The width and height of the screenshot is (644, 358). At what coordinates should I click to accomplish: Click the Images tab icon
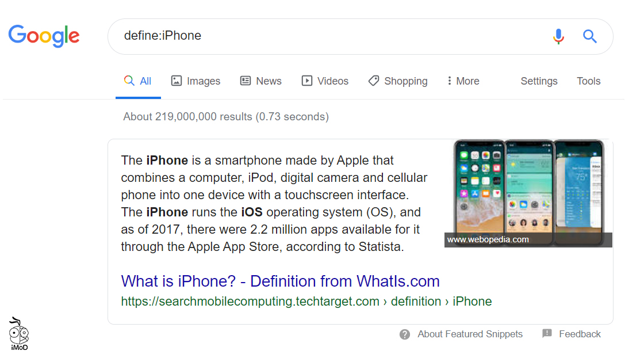177,81
